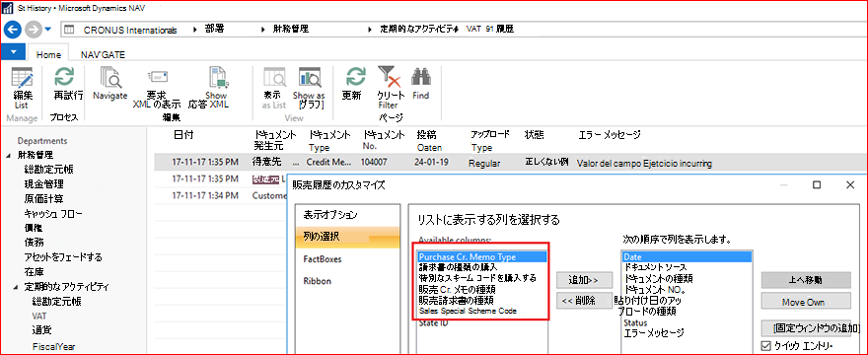Image resolution: width=868 pixels, height=355 pixels.
Task: Maximize the customize dialog window
Action: tap(817, 185)
